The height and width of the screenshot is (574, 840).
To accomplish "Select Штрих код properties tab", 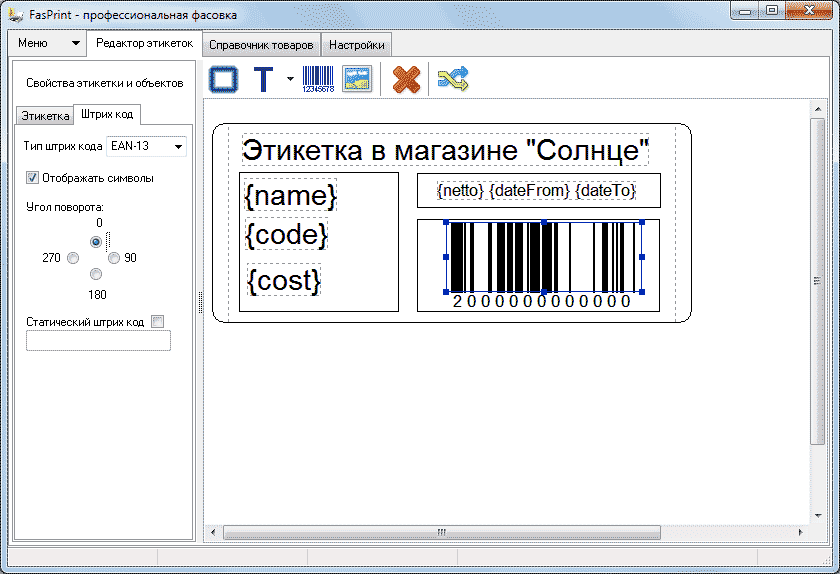I will [107, 114].
